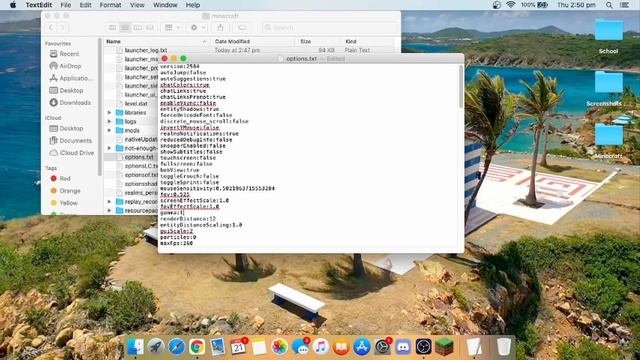Open Wi-Fi status in menu bar
This screenshot has width=640, height=360.
tap(511, 5)
